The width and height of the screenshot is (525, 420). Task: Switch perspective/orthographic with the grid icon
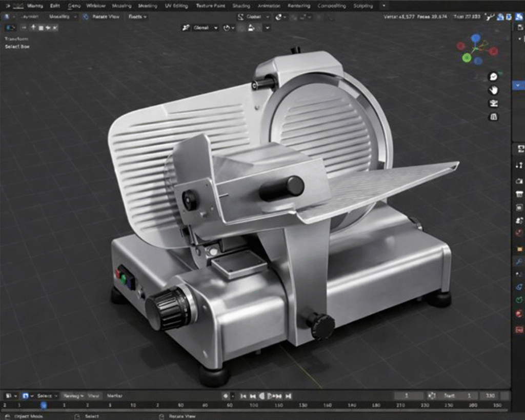click(x=493, y=117)
